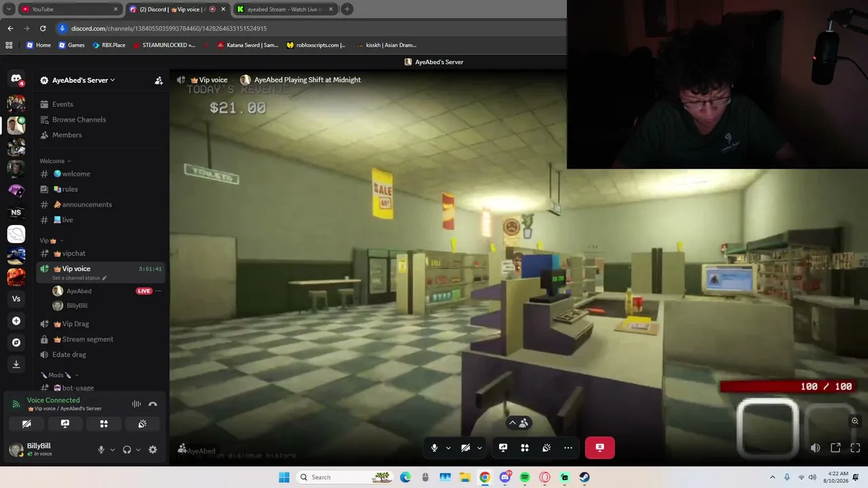Screen dimensions: 868x488
Task: Open the rules channel
Action: [x=100, y=189]
